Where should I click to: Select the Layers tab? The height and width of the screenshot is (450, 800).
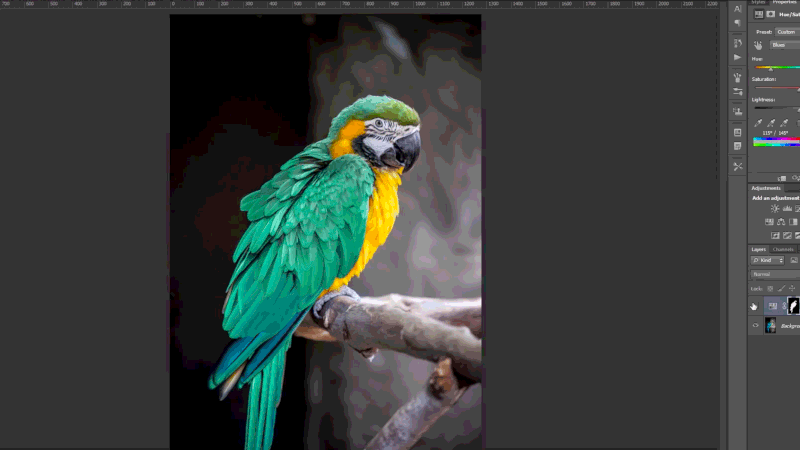point(759,249)
